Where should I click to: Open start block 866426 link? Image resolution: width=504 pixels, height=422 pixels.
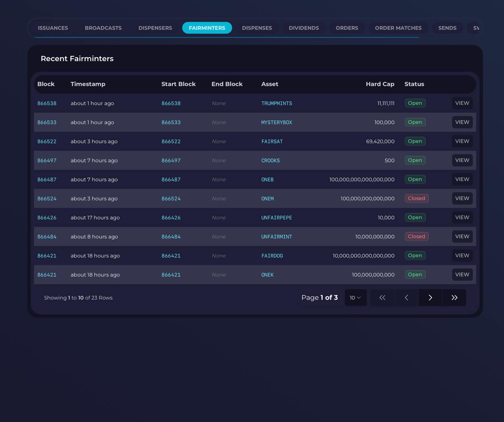click(171, 218)
